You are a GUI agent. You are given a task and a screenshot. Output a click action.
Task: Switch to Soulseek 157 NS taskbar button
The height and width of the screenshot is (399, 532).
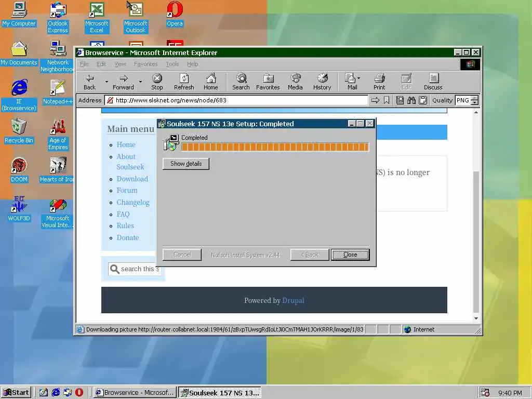pos(220,393)
